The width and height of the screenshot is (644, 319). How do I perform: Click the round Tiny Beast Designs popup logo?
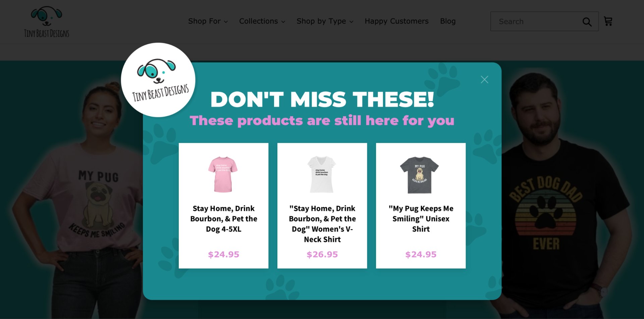(x=158, y=80)
